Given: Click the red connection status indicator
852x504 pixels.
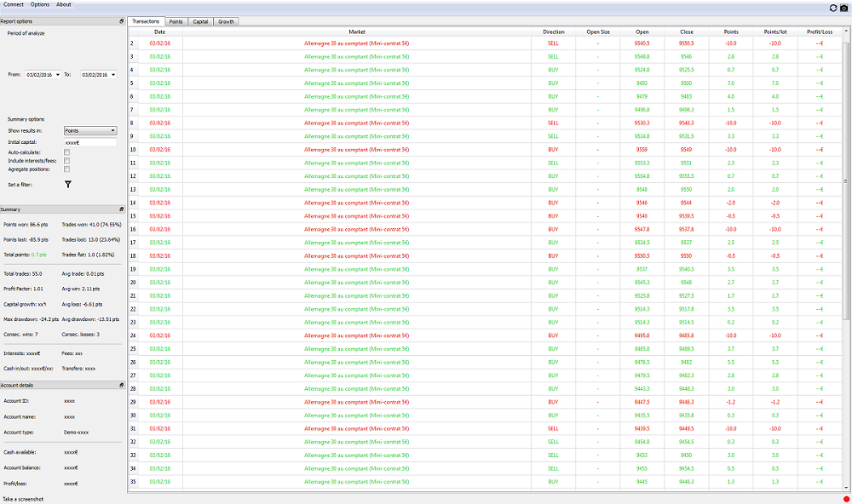Looking at the screenshot, I should pyautogui.click(x=846, y=499).
